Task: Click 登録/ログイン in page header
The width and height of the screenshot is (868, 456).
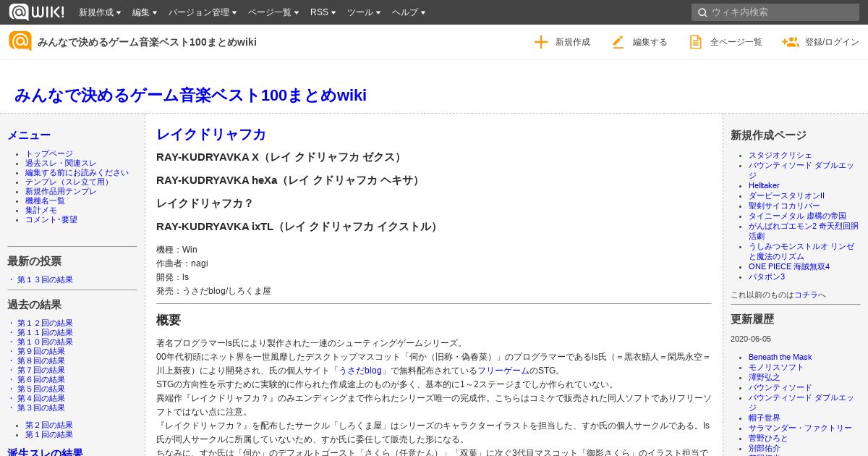Action: [820, 42]
